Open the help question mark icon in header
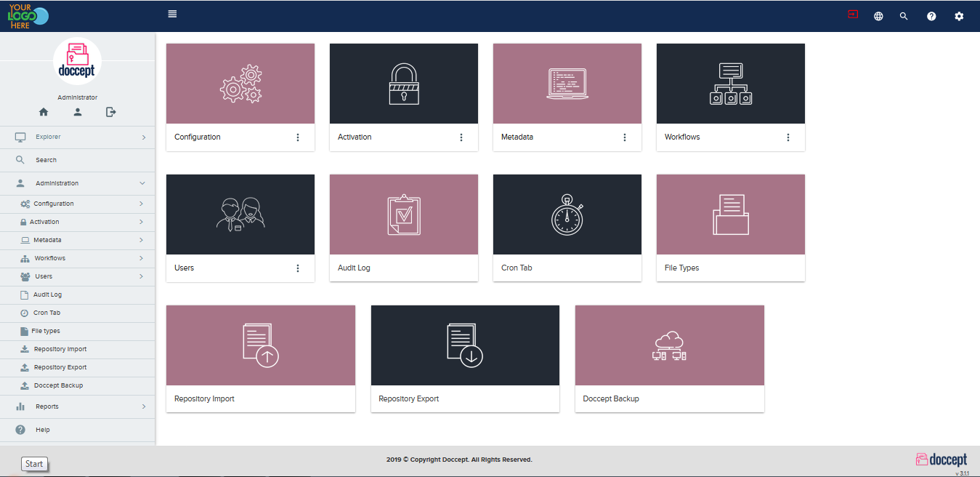This screenshot has height=477, width=980. 931,16
